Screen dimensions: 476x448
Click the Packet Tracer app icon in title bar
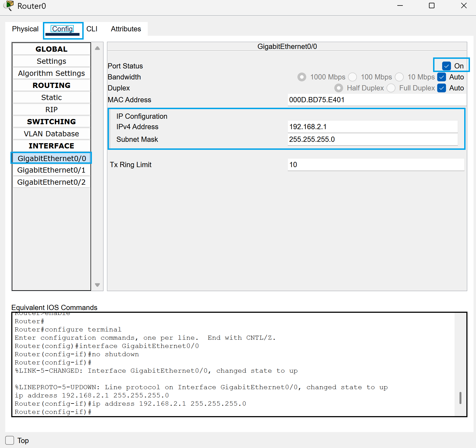[x=9, y=5]
